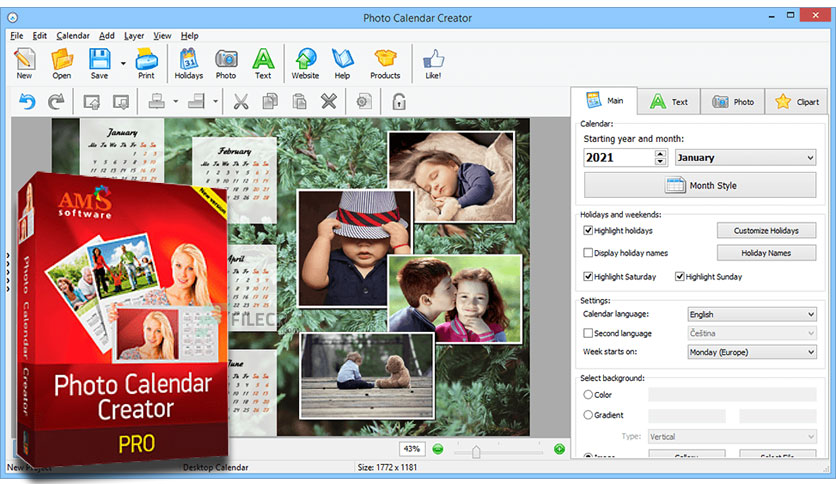Toggle Highlight Saturday checkbox
The height and width of the screenshot is (484, 836).
click(588, 276)
